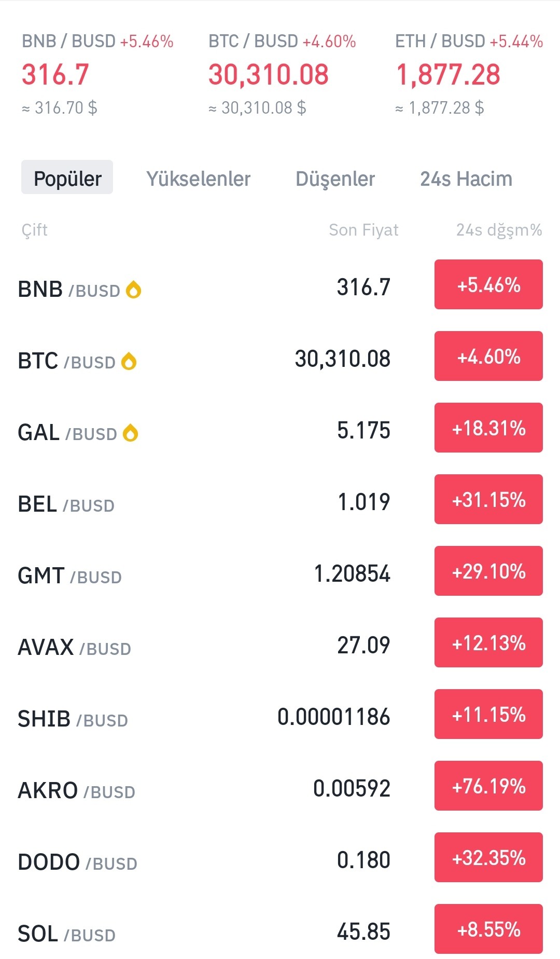Select the Popüler tab
The height and width of the screenshot is (959, 560).
[x=67, y=177]
